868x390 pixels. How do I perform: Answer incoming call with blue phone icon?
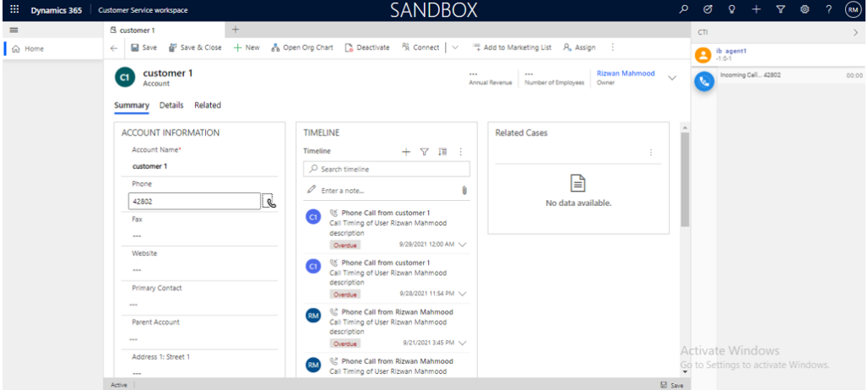pos(704,81)
